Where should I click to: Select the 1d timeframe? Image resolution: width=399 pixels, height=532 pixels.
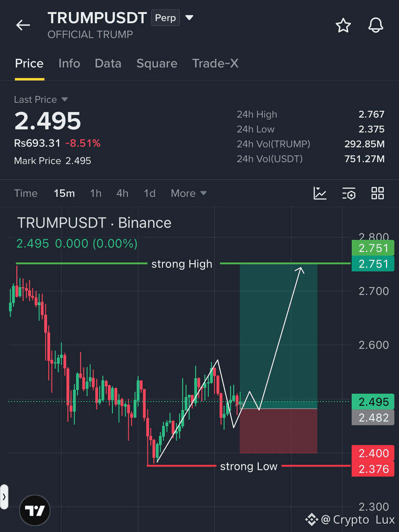tap(149, 193)
